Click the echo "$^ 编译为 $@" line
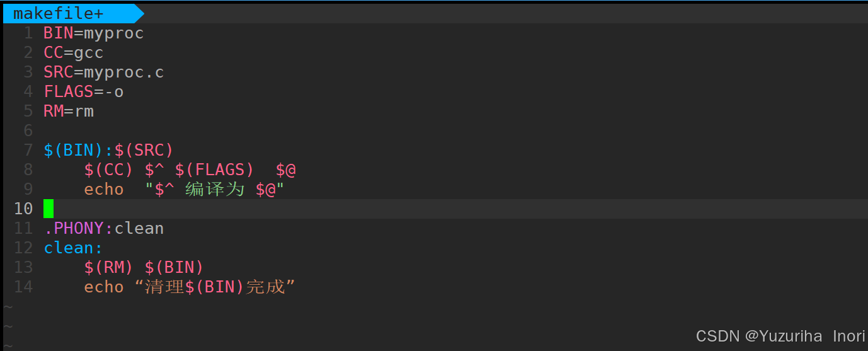 185,189
